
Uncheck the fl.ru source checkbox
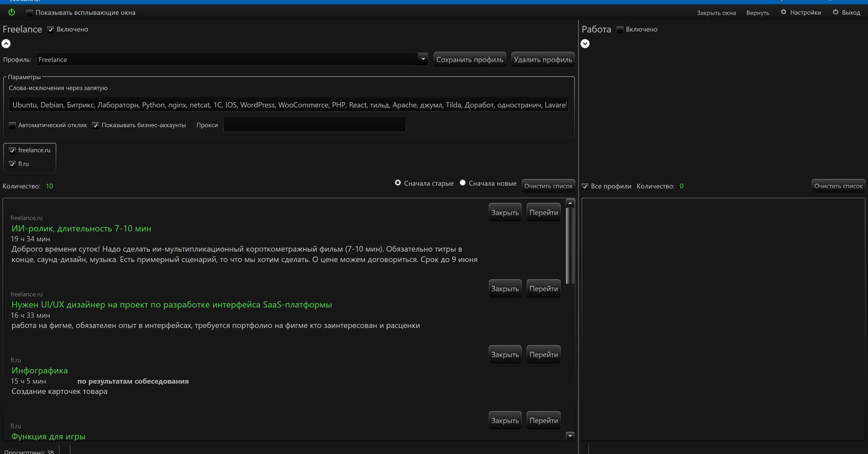click(x=12, y=164)
